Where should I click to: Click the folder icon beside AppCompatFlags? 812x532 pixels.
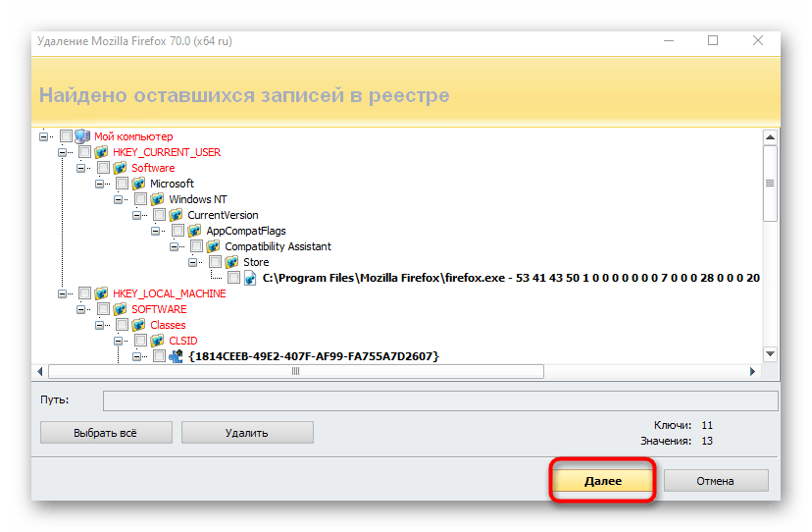coord(195,231)
